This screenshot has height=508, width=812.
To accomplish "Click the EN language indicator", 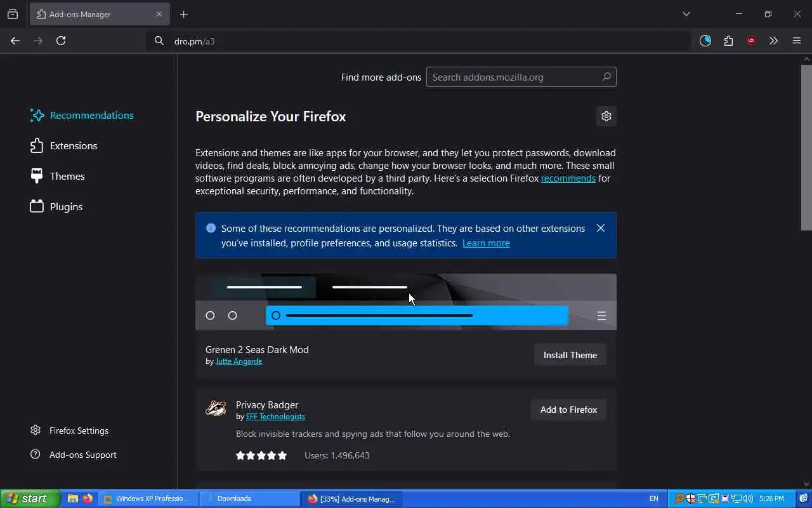I will [x=654, y=498].
